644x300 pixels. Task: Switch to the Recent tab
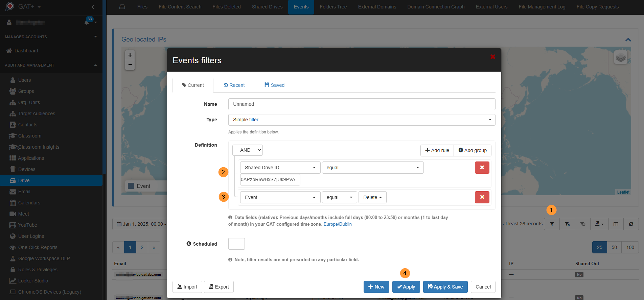pyautogui.click(x=234, y=85)
